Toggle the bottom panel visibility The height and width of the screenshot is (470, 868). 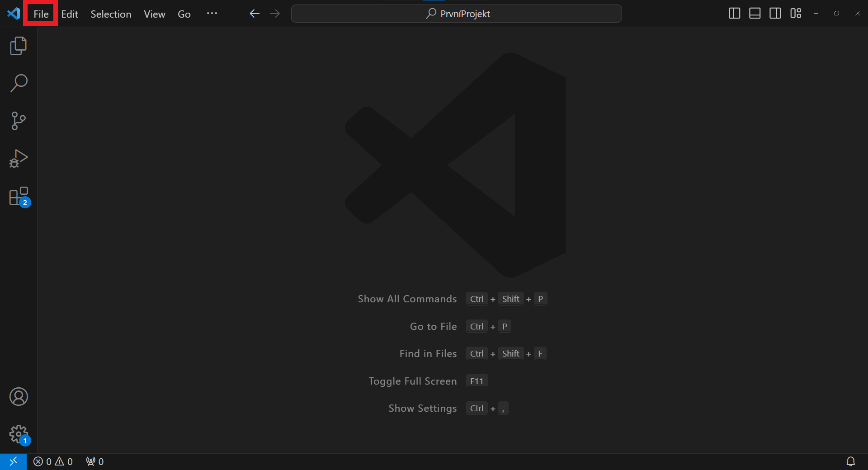754,13
